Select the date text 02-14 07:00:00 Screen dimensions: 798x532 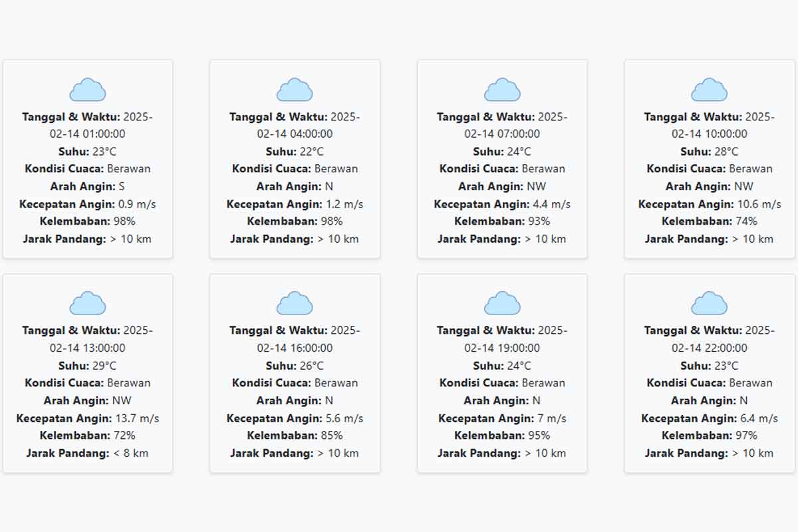(502, 134)
